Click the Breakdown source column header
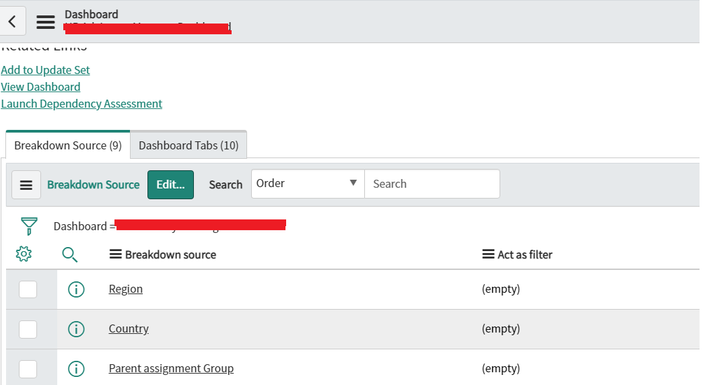This screenshot has width=713, height=385. (x=171, y=255)
